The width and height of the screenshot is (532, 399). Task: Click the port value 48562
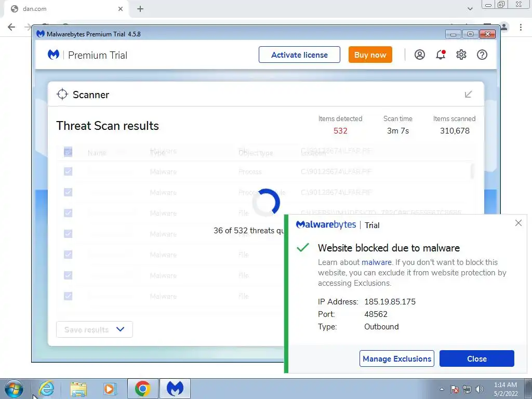pos(376,314)
